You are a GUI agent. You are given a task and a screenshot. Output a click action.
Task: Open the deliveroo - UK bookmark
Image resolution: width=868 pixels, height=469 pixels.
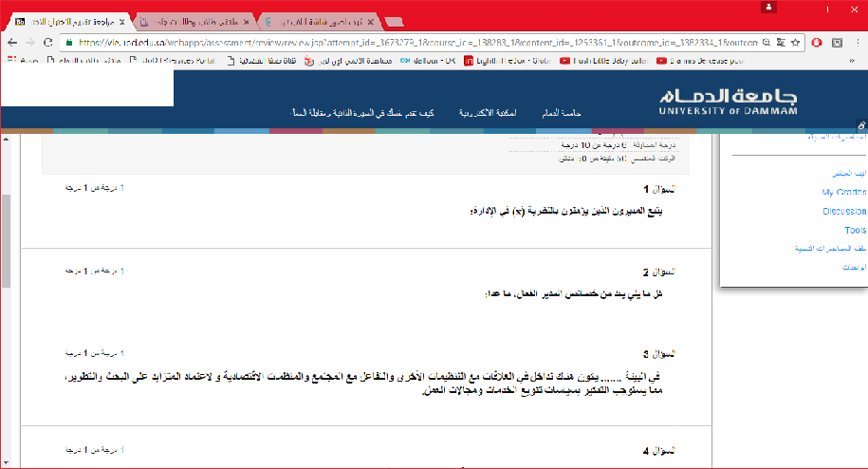428,61
